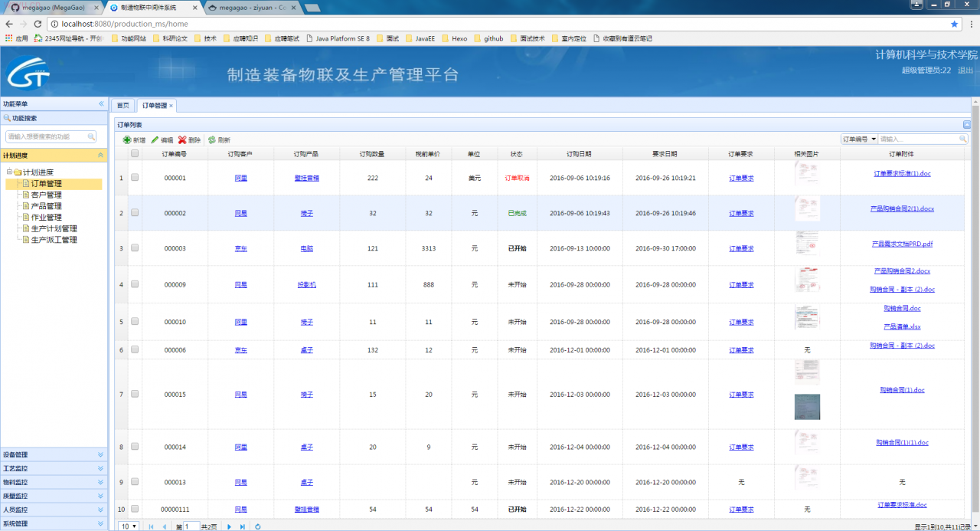
Task: Open the 技术 bookmarks folder
Action: click(x=206, y=38)
